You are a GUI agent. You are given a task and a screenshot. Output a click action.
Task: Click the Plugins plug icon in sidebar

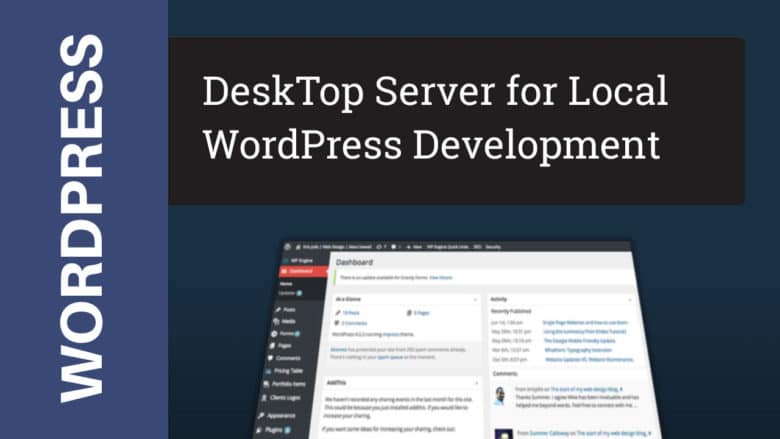tap(259, 430)
